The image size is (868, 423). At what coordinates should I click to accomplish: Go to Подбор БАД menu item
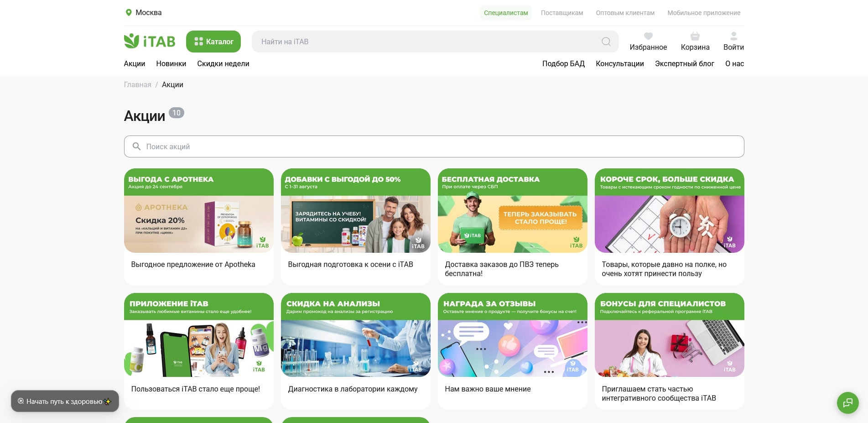[x=563, y=64]
